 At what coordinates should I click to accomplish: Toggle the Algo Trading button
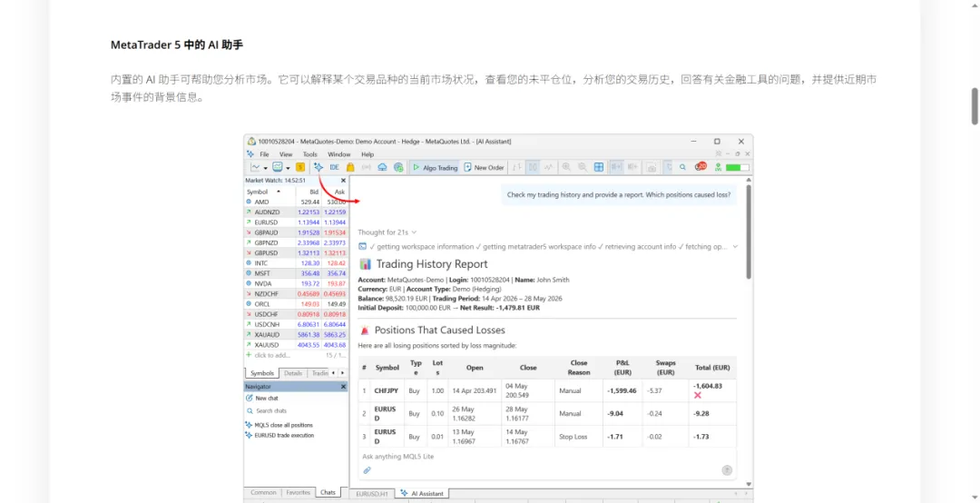coord(435,167)
